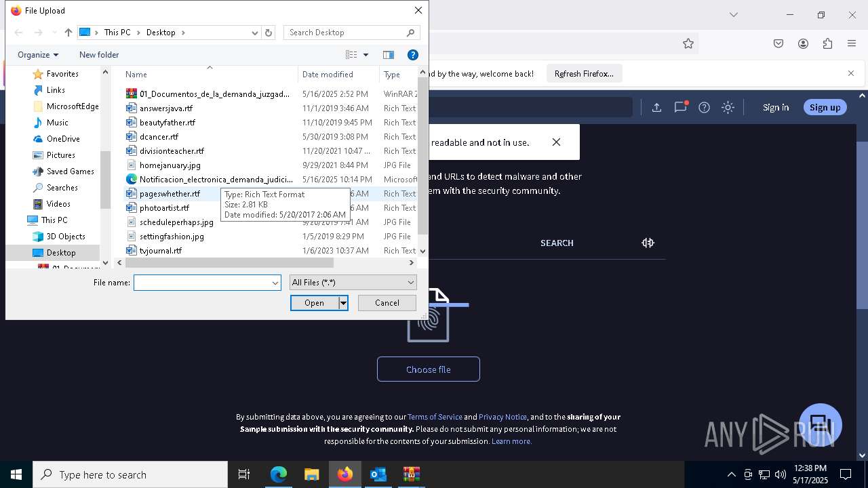This screenshot has height=488, width=868.
Task: Select the 01_Documentos_de_la_demanda archive file
Action: coord(214,94)
